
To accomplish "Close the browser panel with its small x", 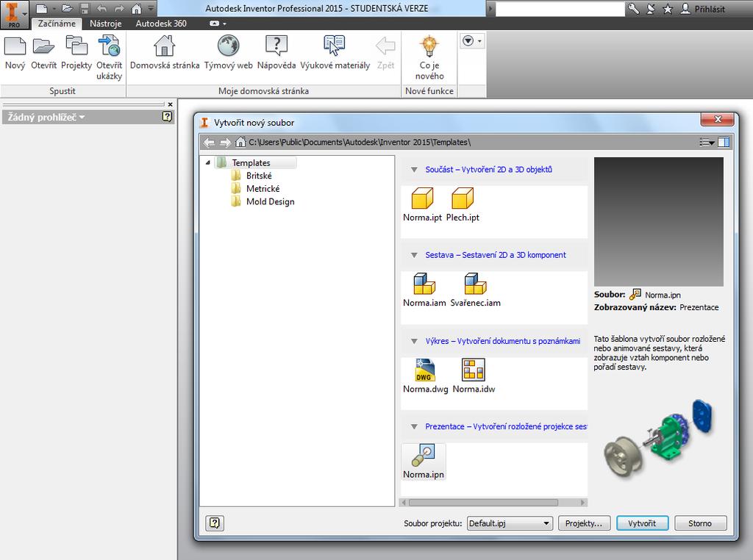I will [x=170, y=104].
